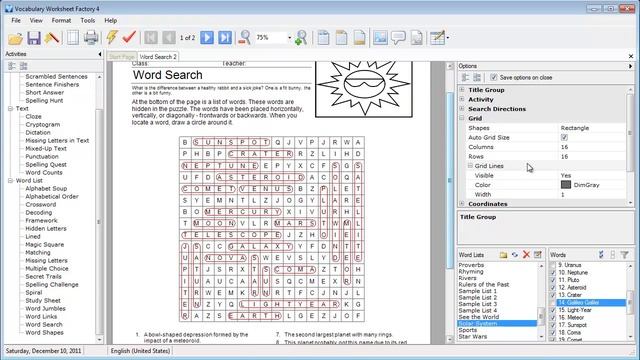Open the File menu
This screenshot has width=640, height=360.
coord(16,20)
